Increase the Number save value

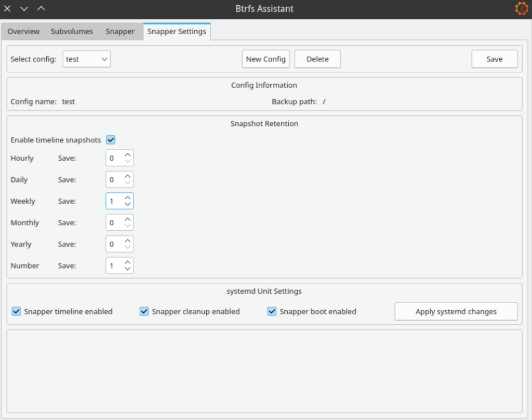(x=128, y=262)
